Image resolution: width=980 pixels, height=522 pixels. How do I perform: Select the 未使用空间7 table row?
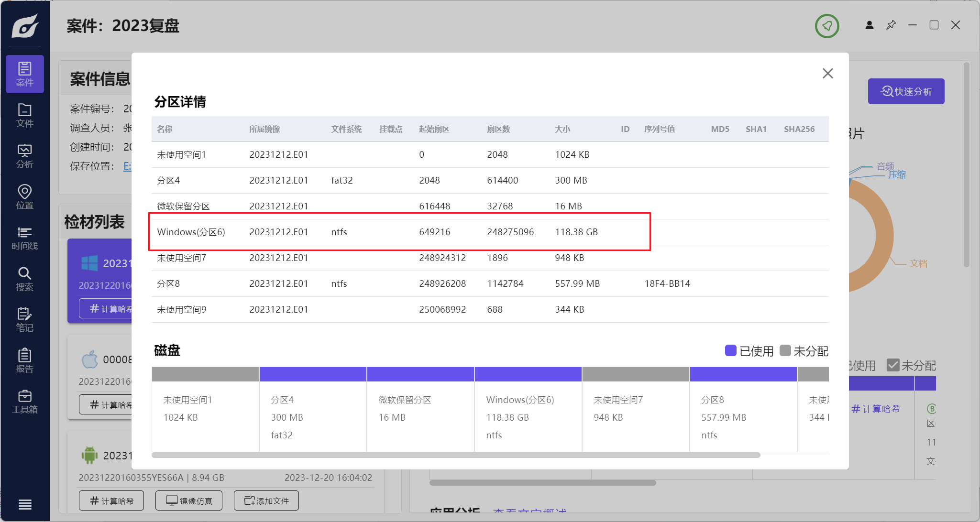[490, 258]
